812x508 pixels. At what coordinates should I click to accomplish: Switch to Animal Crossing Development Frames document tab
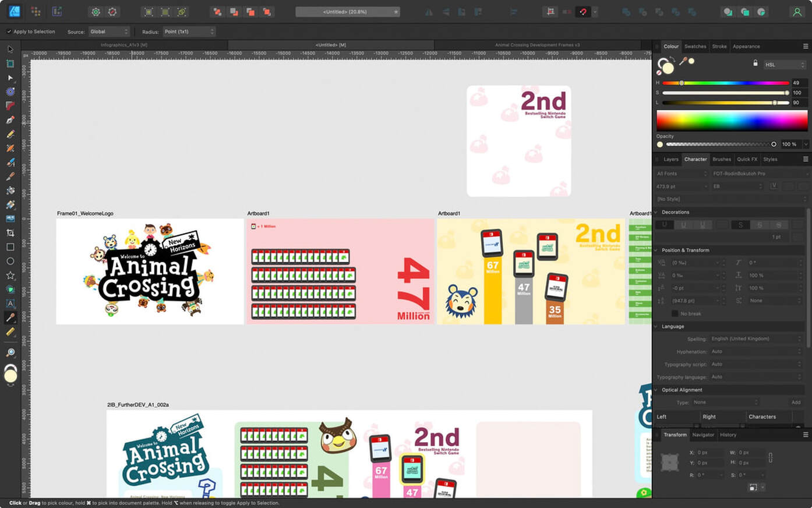pyautogui.click(x=537, y=45)
